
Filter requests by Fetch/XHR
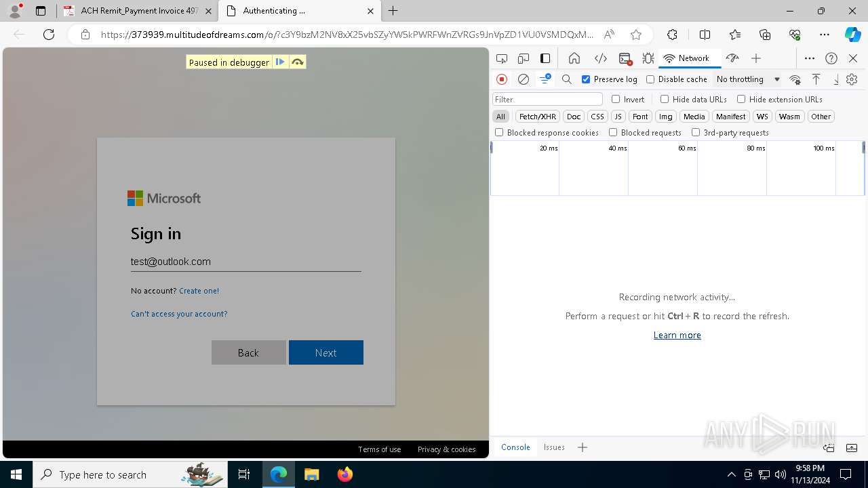coord(538,117)
